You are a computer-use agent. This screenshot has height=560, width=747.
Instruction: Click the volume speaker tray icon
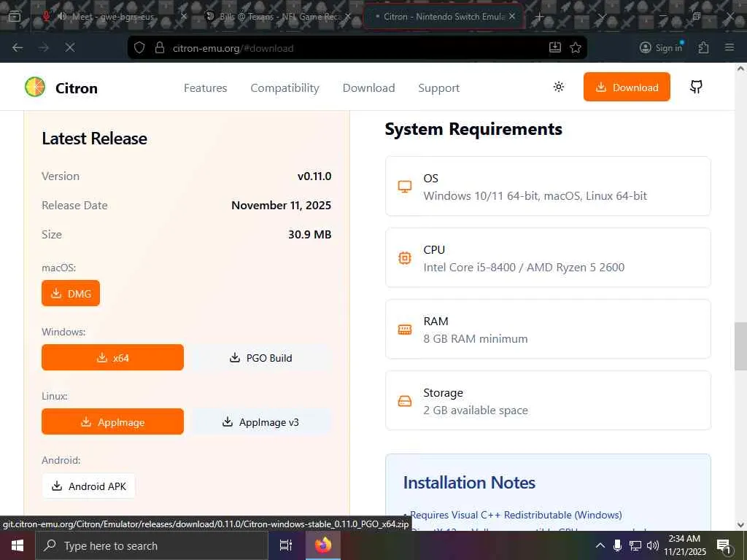653,545
